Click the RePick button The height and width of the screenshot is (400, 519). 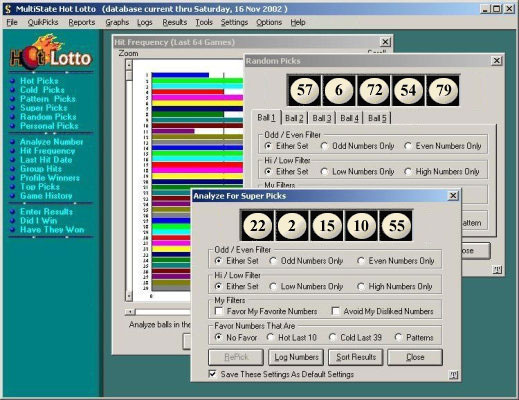[236, 357]
